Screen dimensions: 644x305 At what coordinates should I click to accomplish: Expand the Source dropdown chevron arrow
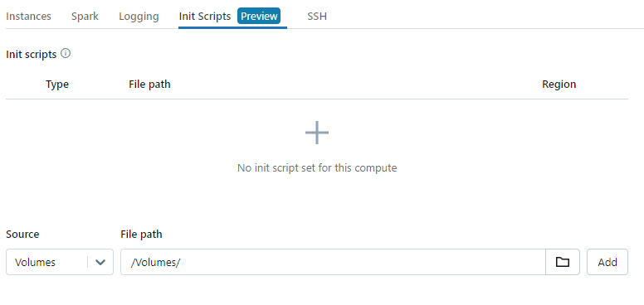[x=100, y=263]
